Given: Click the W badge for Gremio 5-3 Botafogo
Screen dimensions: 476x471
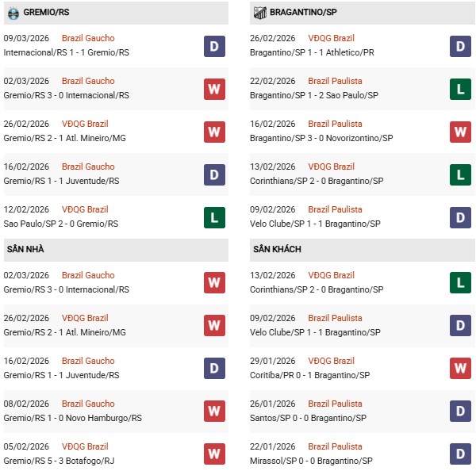Looking at the screenshot, I should pyautogui.click(x=214, y=454).
